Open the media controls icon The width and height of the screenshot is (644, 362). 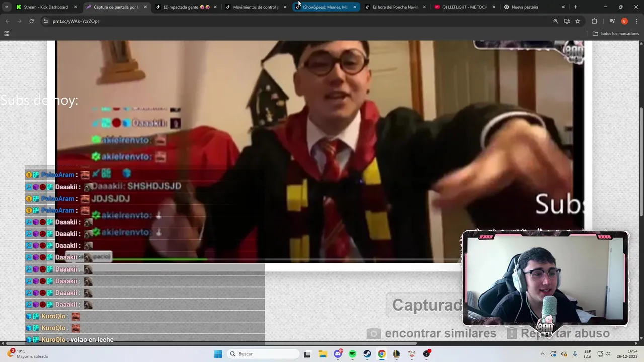(612, 21)
